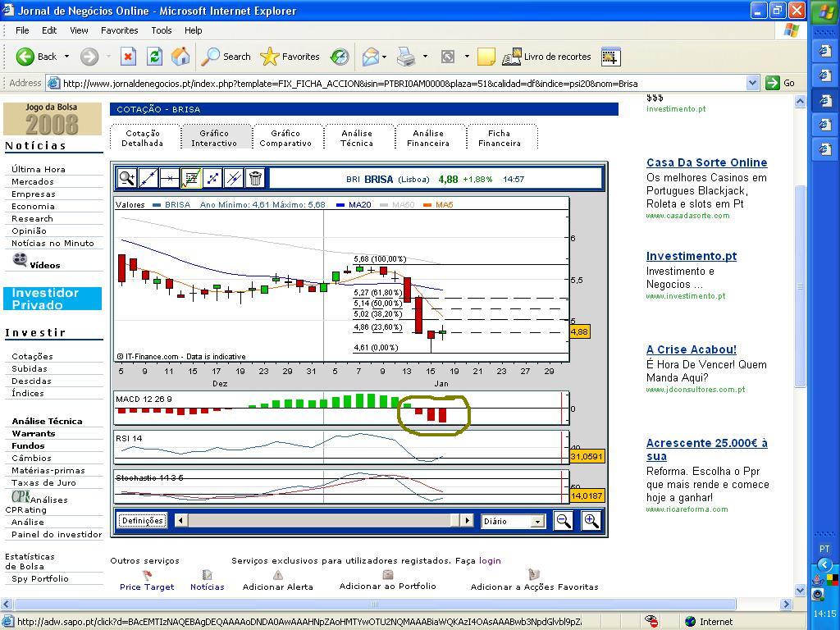
Task: Click the Adicionar ao Portfolio icon
Action: click(388, 574)
